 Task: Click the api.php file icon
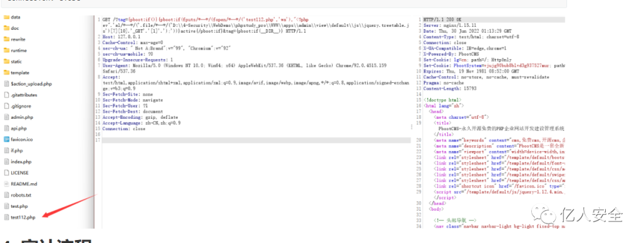click(x=6, y=128)
